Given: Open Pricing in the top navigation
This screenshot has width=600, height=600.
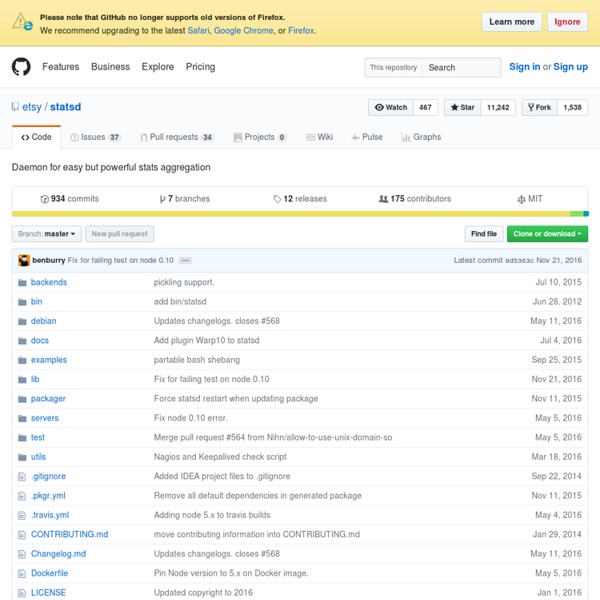Looking at the screenshot, I should tap(201, 67).
